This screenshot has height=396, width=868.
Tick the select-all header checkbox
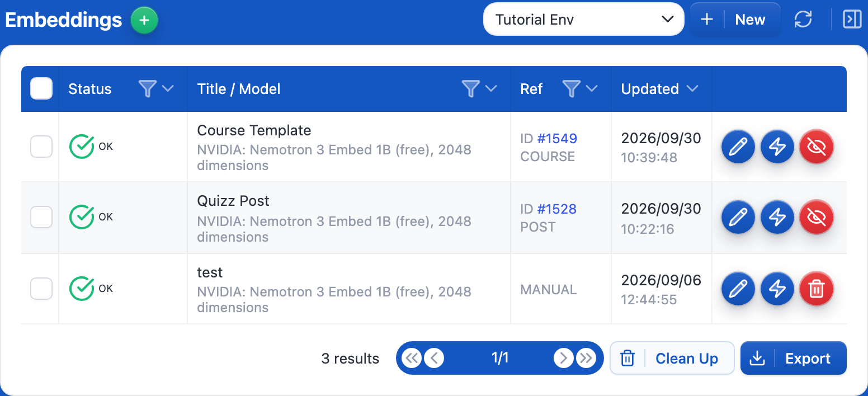point(41,88)
